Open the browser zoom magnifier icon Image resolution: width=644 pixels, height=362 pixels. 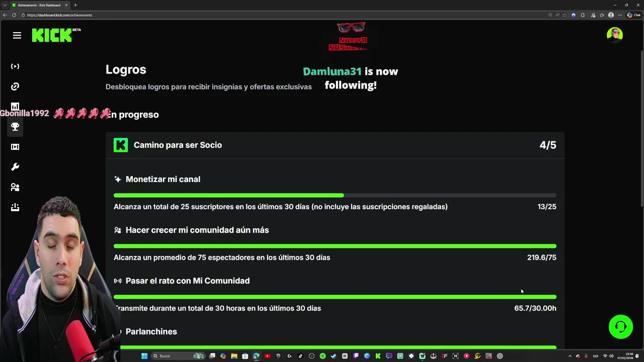(550, 15)
